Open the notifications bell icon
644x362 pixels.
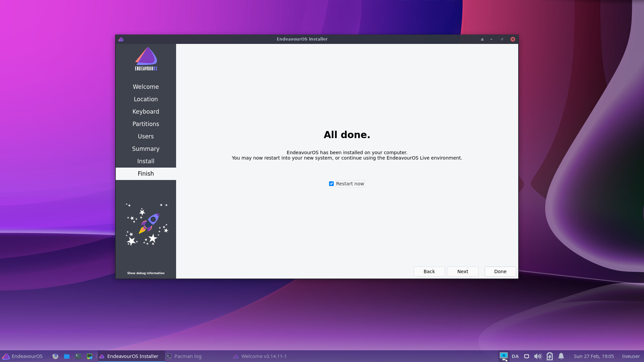click(561, 356)
